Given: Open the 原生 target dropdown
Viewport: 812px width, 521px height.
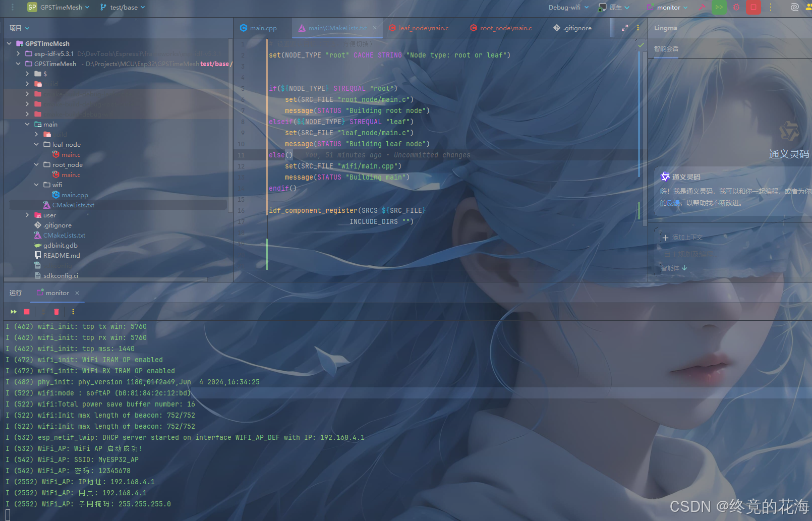Looking at the screenshot, I should [614, 7].
